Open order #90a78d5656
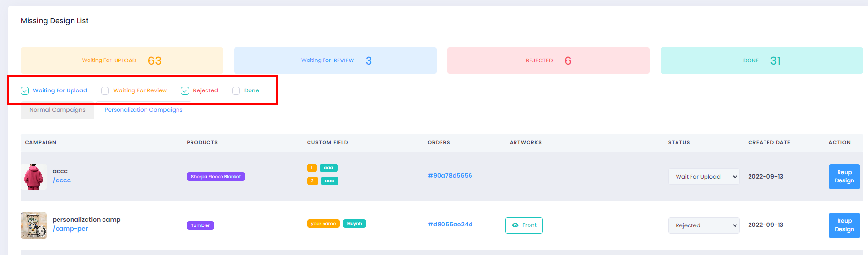 pyautogui.click(x=450, y=176)
